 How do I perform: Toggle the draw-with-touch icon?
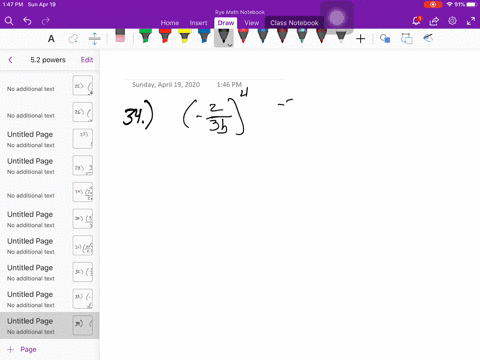point(428,38)
